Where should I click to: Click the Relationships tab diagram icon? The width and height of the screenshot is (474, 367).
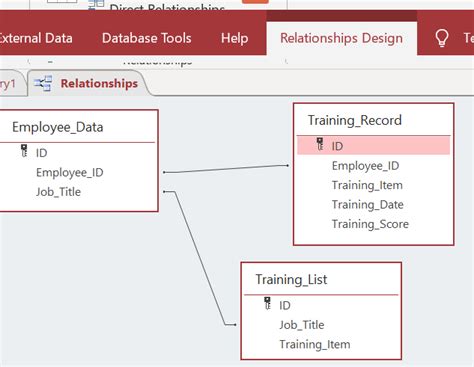pyautogui.click(x=43, y=83)
